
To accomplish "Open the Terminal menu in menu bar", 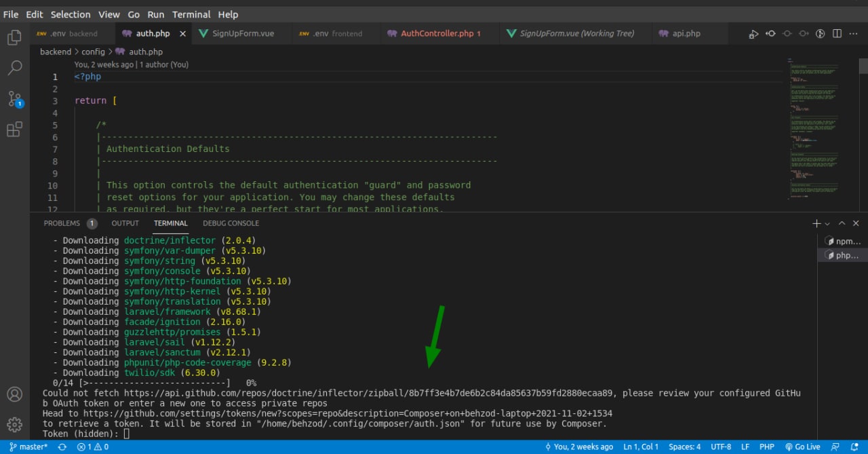I will (x=191, y=14).
